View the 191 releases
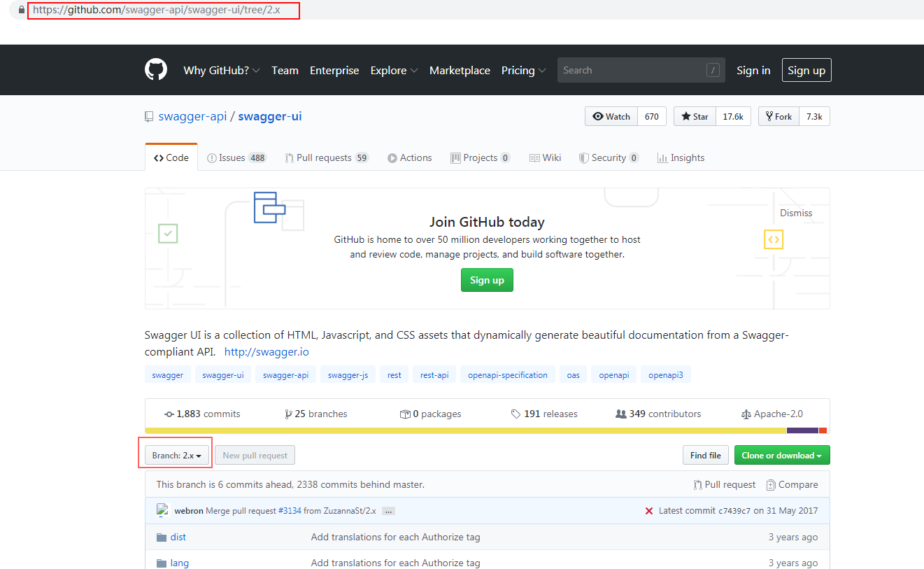The image size is (924, 569). pyautogui.click(x=544, y=414)
